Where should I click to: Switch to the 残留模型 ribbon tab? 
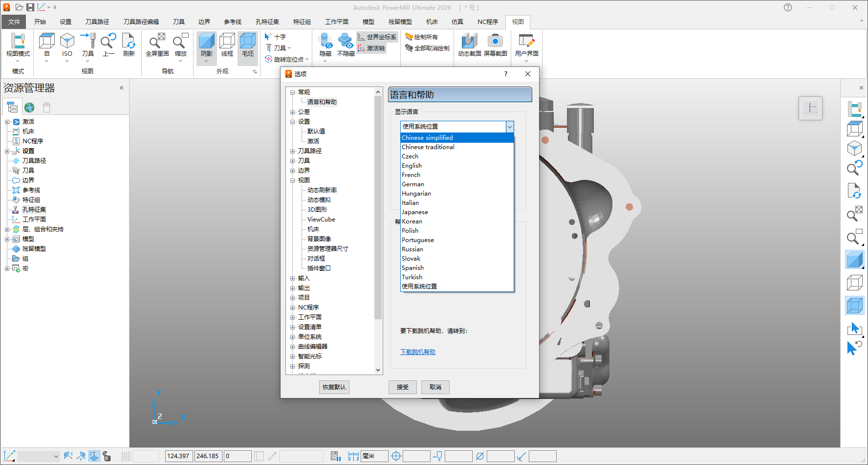400,22
